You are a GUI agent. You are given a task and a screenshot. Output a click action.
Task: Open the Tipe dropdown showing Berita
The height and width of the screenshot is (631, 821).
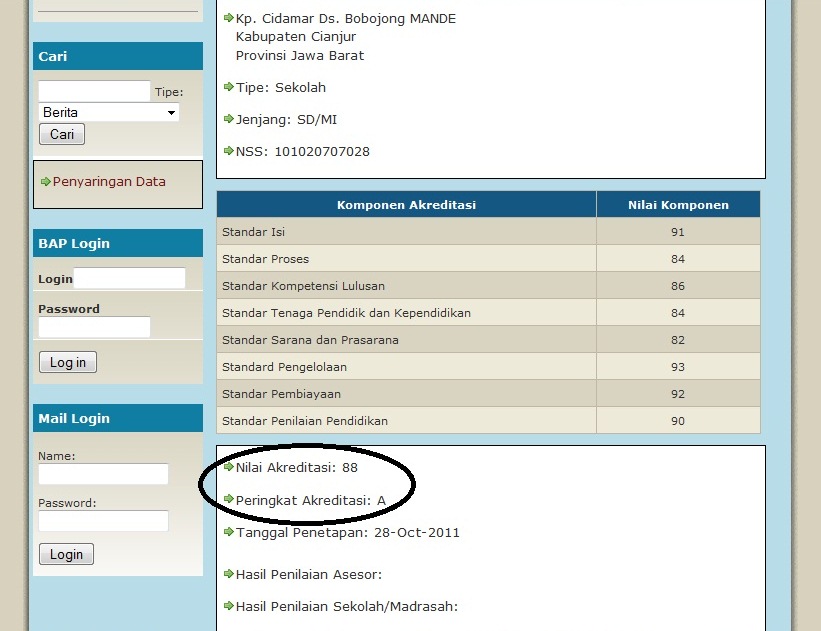point(108,112)
